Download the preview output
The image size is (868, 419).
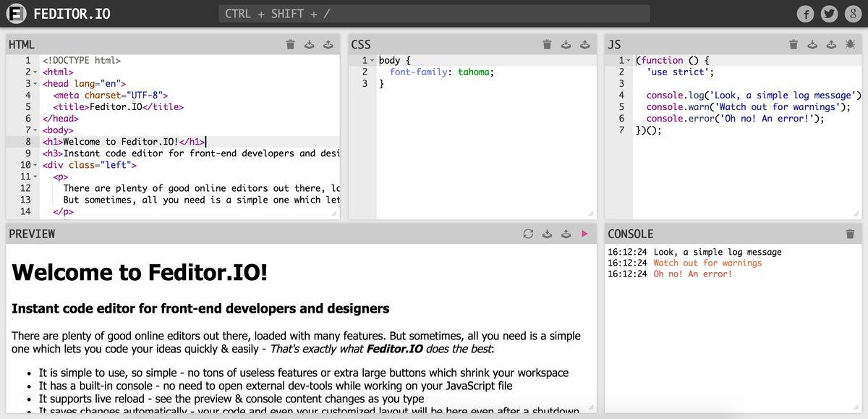click(x=548, y=234)
